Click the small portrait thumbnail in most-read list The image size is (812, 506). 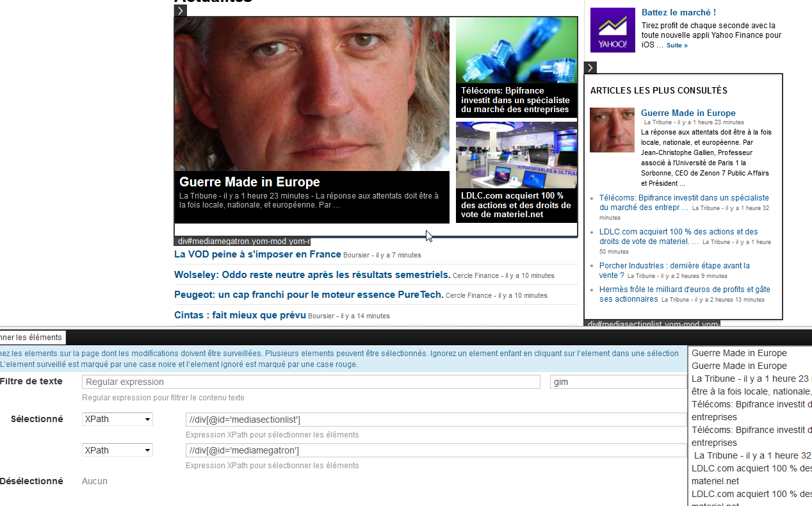coord(612,130)
